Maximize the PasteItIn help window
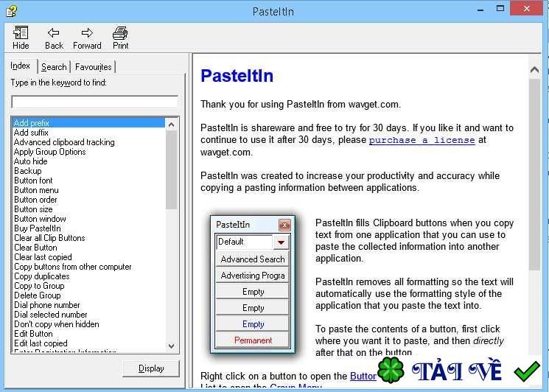The image size is (549, 392). click(x=500, y=8)
